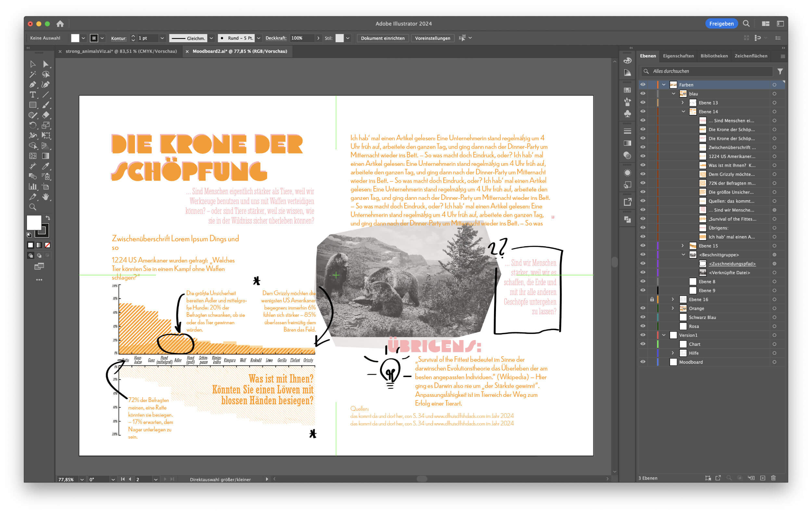Viewport: 812px width, 514px height.
Task: Select the Direct Selection tool
Action: [x=45, y=64]
